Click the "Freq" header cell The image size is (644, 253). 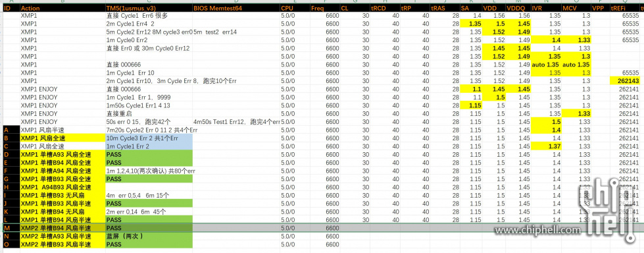[325, 8]
